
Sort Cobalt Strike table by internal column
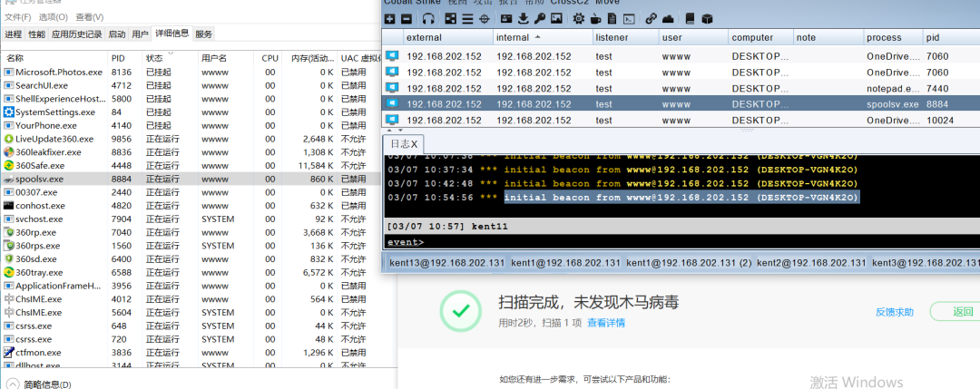(x=543, y=37)
